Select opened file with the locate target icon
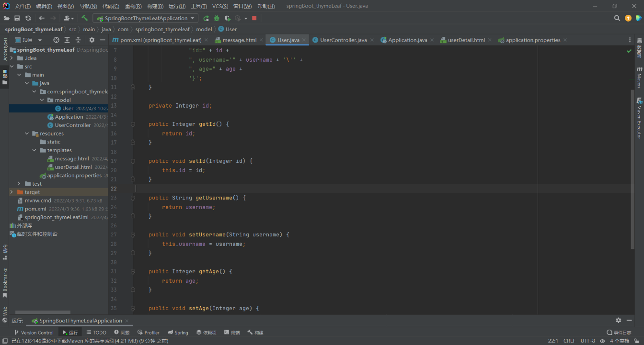The height and width of the screenshot is (345, 644). coord(56,40)
